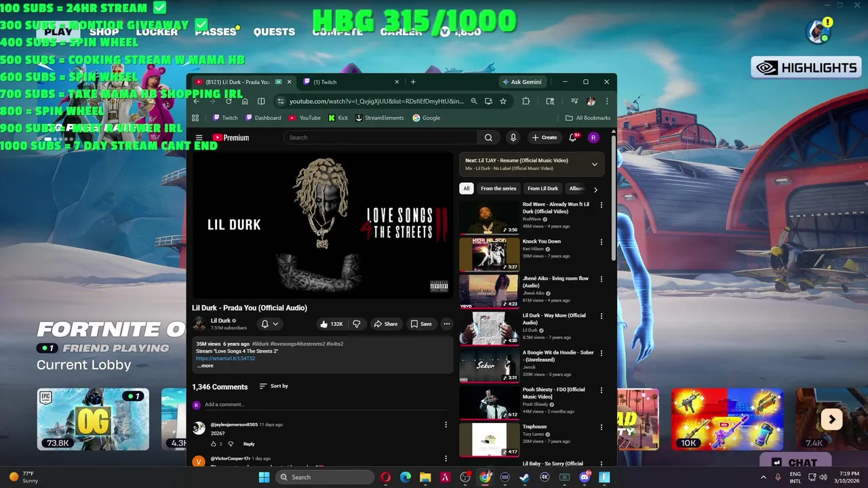868x488 pixels.
Task: Open options for Rod Wave video
Action: 601,205
